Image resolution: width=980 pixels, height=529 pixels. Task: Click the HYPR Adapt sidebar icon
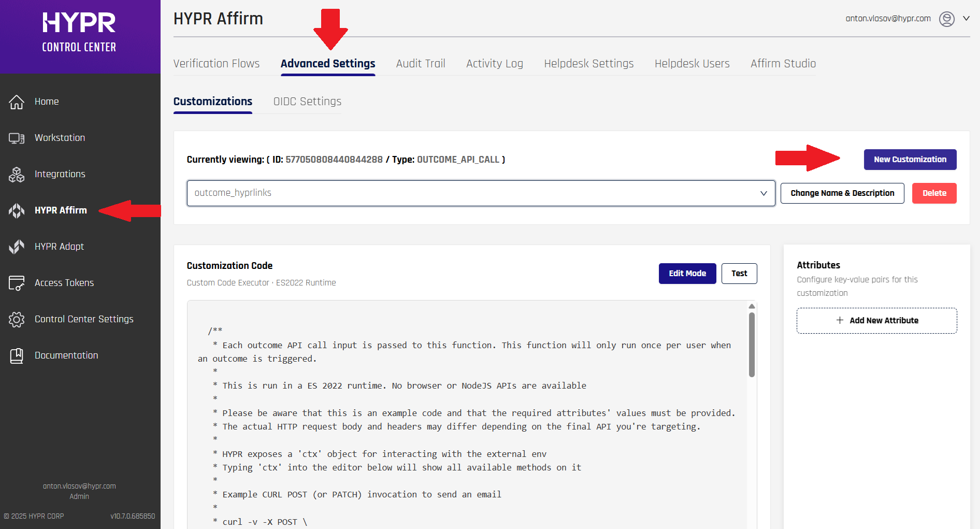coord(17,247)
